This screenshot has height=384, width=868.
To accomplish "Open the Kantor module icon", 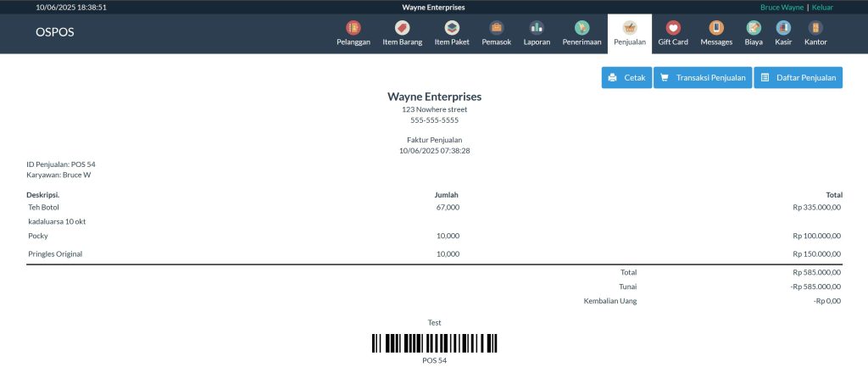I will [x=815, y=28].
